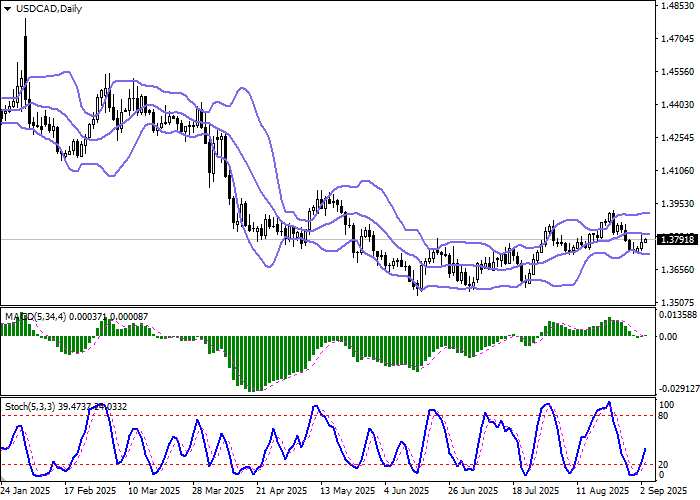
Task: Click the 28 Mar 2025 date label
Action: [x=219, y=491]
